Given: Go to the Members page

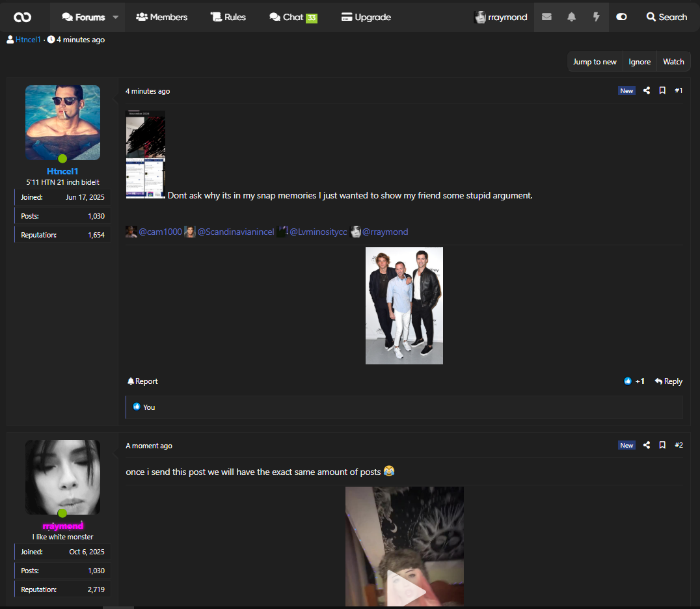Looking at the screenshot, I should [x=162, y=17].
